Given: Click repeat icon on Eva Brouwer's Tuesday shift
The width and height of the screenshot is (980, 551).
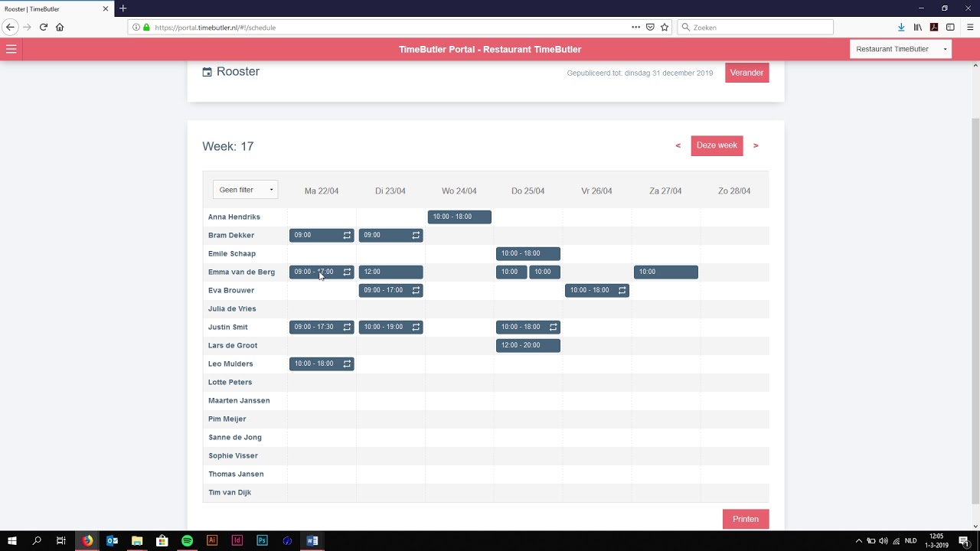Looking at the screenshot, I should coord(416,290).
